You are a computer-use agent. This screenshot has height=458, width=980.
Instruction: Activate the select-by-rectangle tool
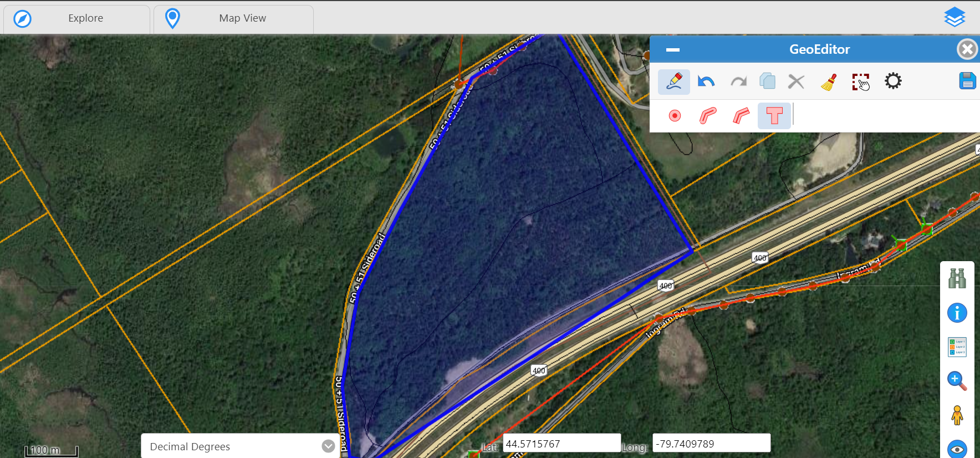point(860,82)
